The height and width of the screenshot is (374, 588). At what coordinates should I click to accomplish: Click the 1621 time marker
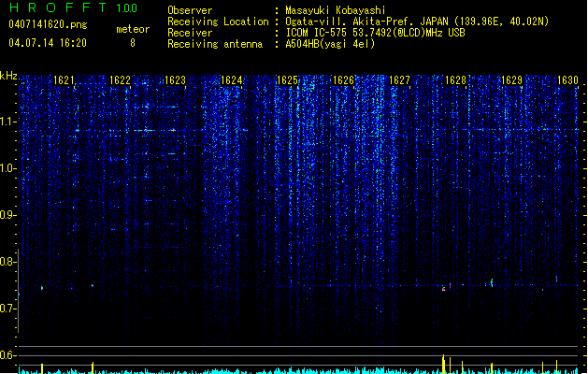coord(64,80)
